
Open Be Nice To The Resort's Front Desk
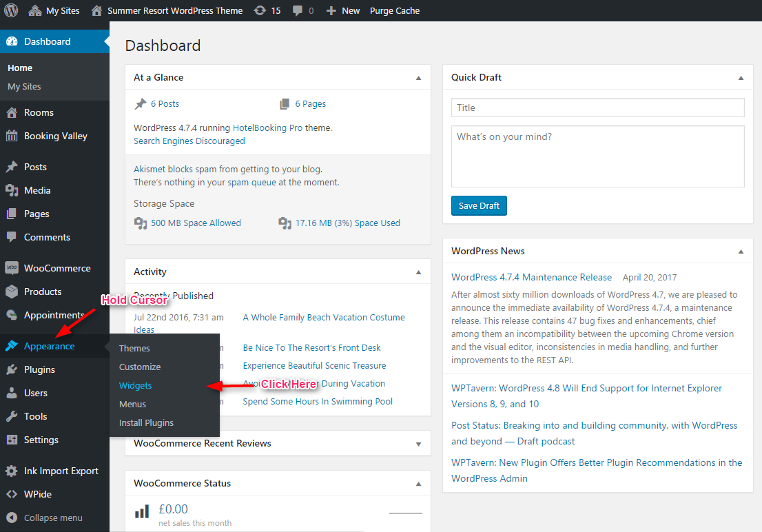pyautogui.click(x=311, y=348)
